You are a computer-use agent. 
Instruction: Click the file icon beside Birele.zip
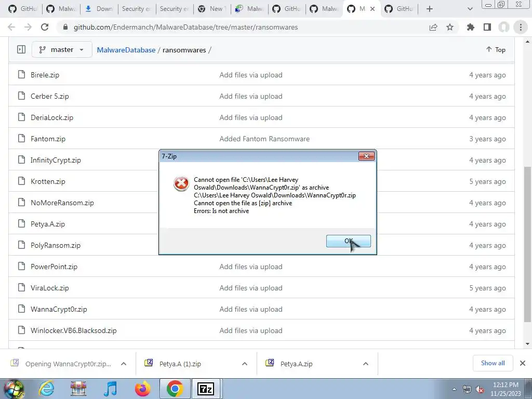[x=21, y=74]
